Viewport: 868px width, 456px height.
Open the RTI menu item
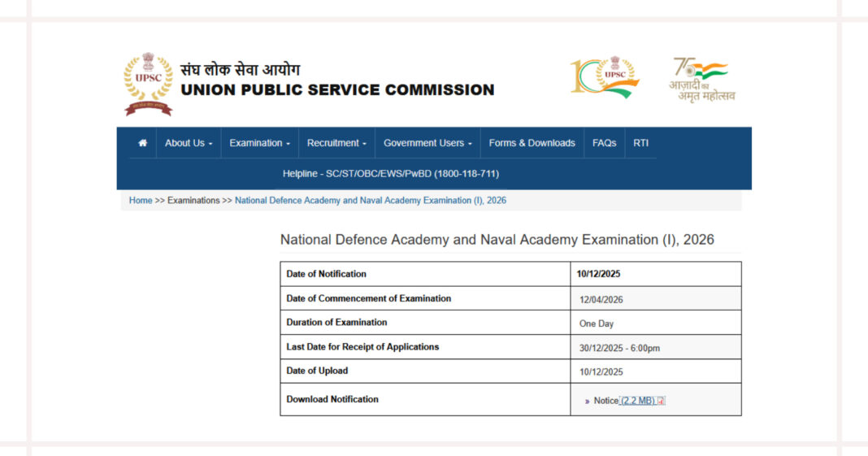click(640, 143)
